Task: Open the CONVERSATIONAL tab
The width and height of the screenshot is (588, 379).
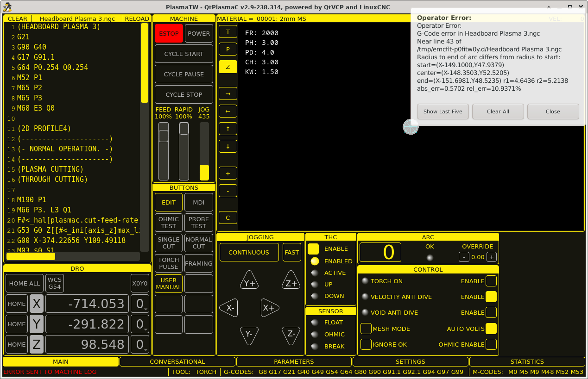Action: pyautogui.click(x=177, y=362)
